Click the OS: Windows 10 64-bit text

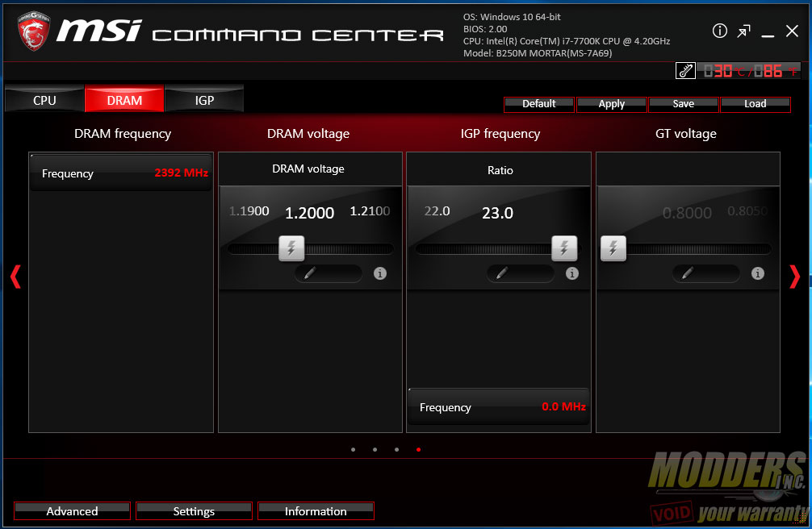512,17
